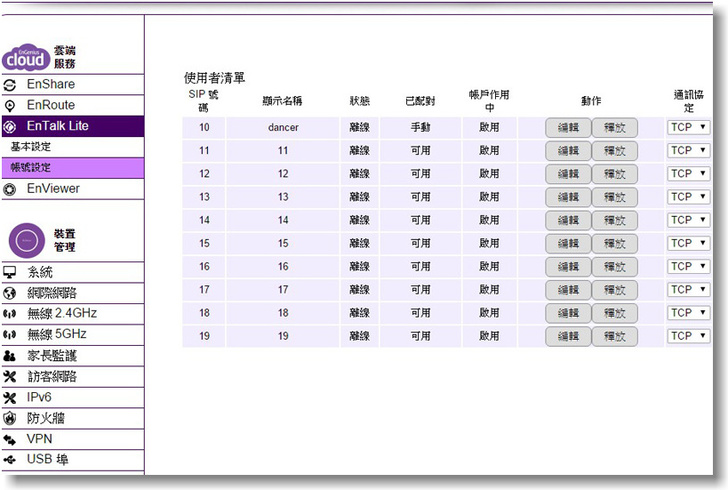
Task: Click the 裝置管理 round purple icon
Action: tap(25, 240)
